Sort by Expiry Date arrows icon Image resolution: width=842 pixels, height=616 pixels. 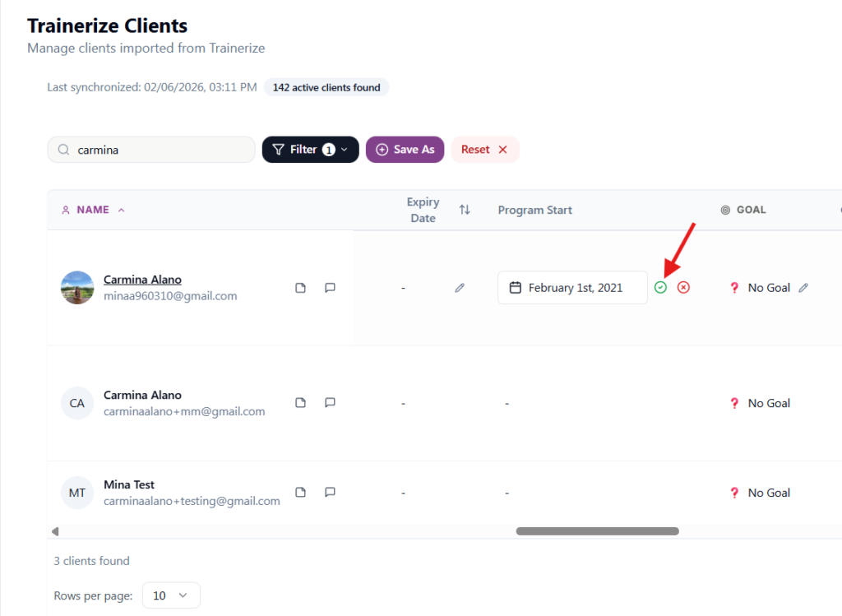pyautogui.click(x=465, y=210)
